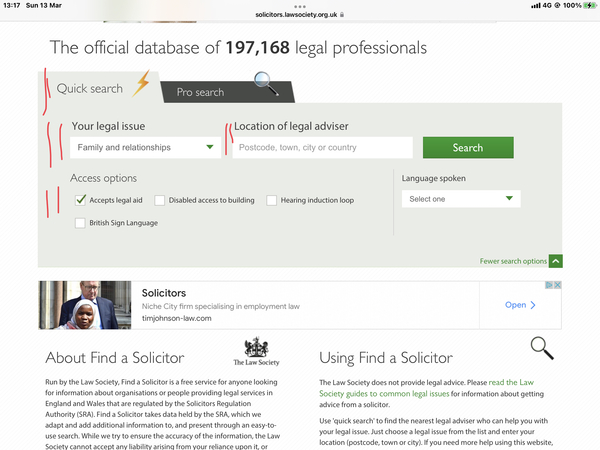Select the Quick search tab
Image resolution: width=600 pixels, height=450 pixels.
90,89
